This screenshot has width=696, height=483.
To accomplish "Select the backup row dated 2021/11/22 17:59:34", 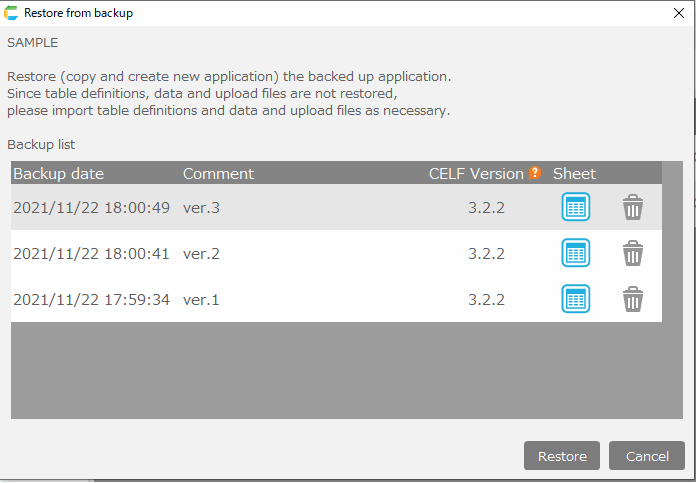I will pyautogui.click(x=91, y=300).
